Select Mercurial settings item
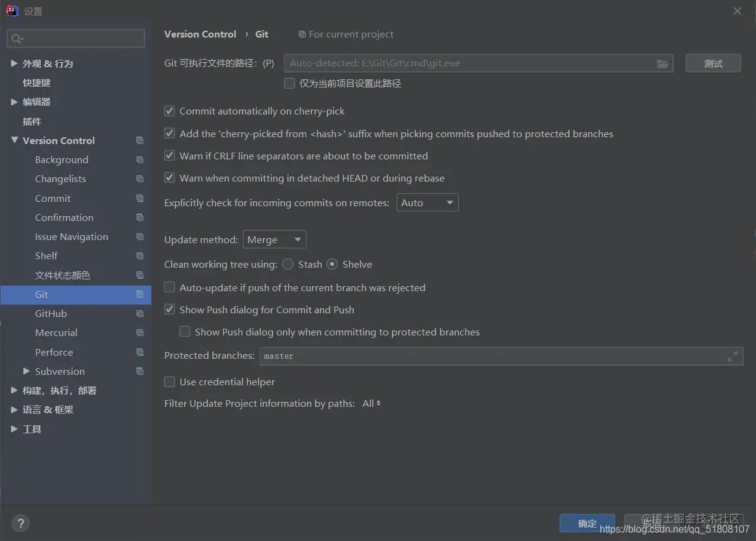The image size is (756, 541). pyautogui.click(x=56, y=333)
